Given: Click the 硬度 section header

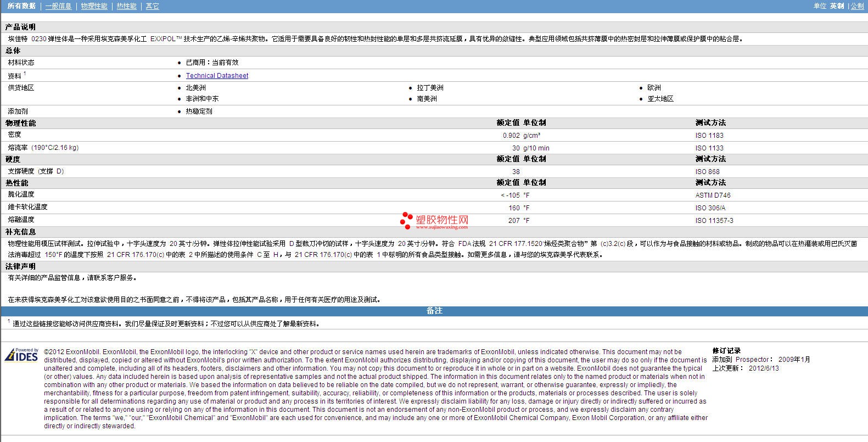Looking at the screenshot, I should (13, 159).
